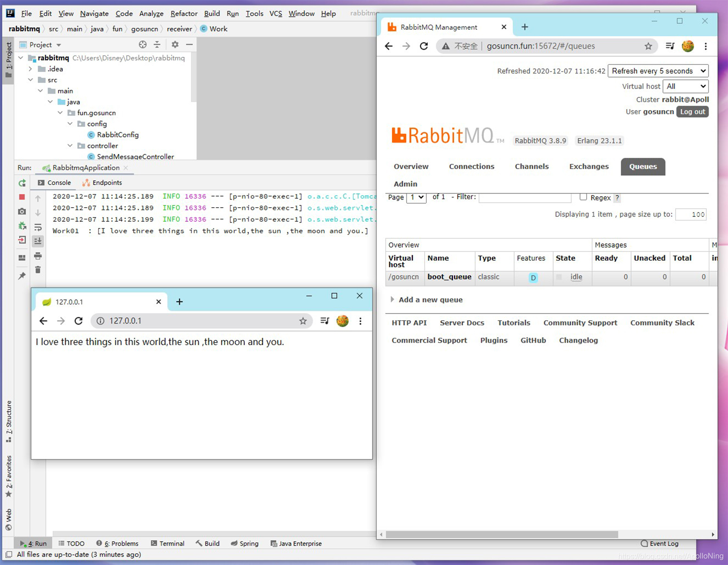
Task: Open the GitHub link
Action: [x=533, y=340]
